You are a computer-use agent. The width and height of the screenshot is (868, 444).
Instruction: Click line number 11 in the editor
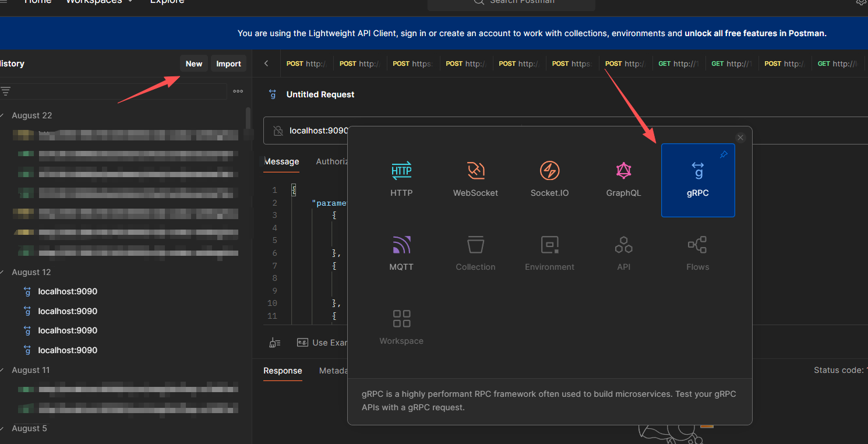[x=272, y=316]
